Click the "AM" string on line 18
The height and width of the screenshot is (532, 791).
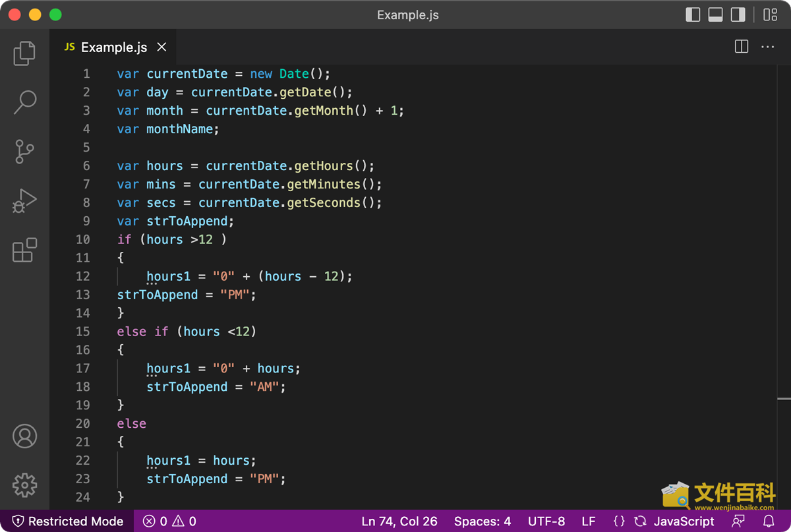tap(265, 387)
